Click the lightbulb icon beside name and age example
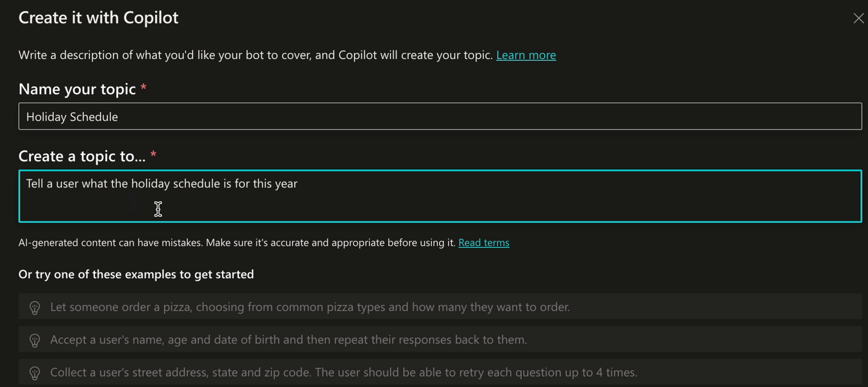The width and height of the screenshot is (868, 387). point(35,340)
